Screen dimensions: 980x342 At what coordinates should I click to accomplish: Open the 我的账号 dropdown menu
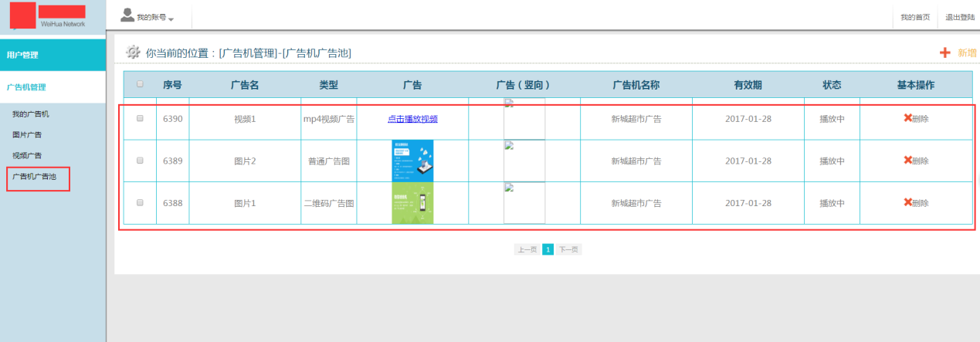(155, 18)
